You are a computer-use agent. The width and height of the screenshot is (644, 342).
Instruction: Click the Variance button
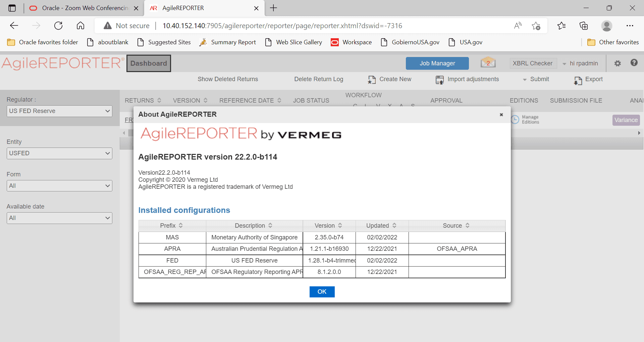coord(626,120)
